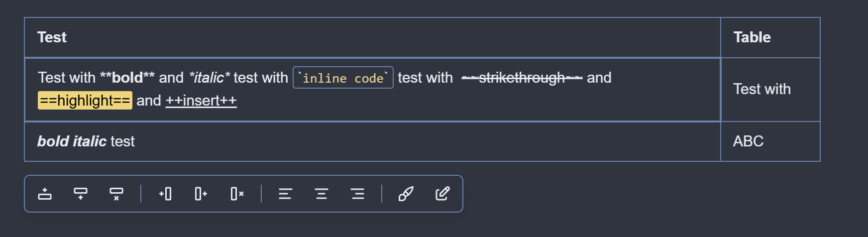Click the paintbrush format icon
868x237 pixels.
click(406, 194)
